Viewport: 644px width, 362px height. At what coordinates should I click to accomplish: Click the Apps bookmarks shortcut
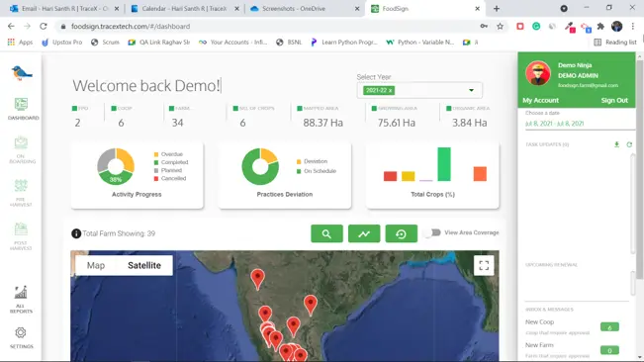tap(20, 42)
